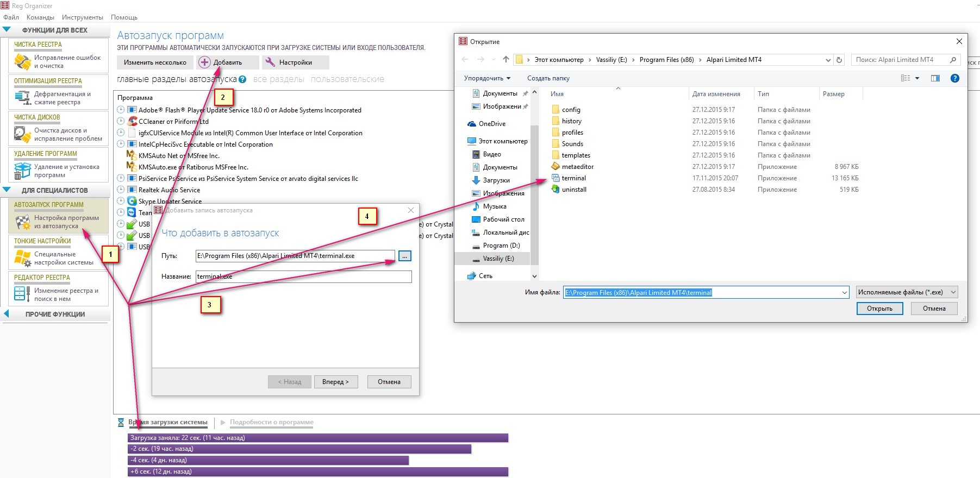Click Вперед in add autostart dialog
Viewport: 980px width, 478px height.
click(335, 382)
